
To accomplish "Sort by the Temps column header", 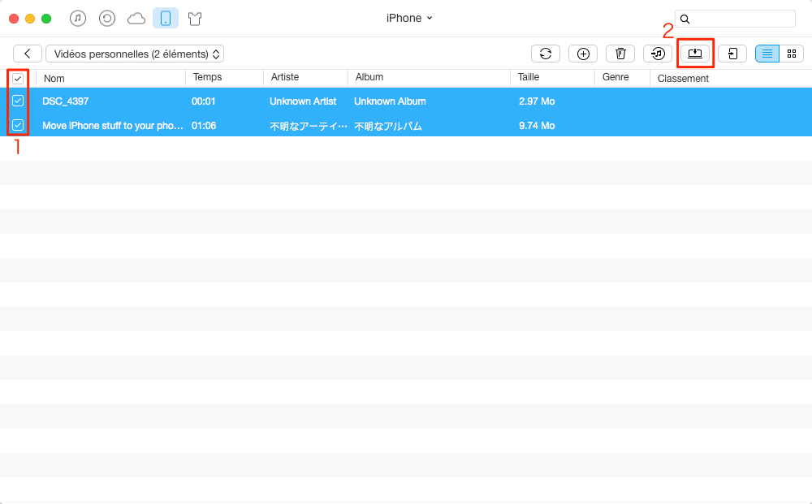I will click(x=208, y=77).
